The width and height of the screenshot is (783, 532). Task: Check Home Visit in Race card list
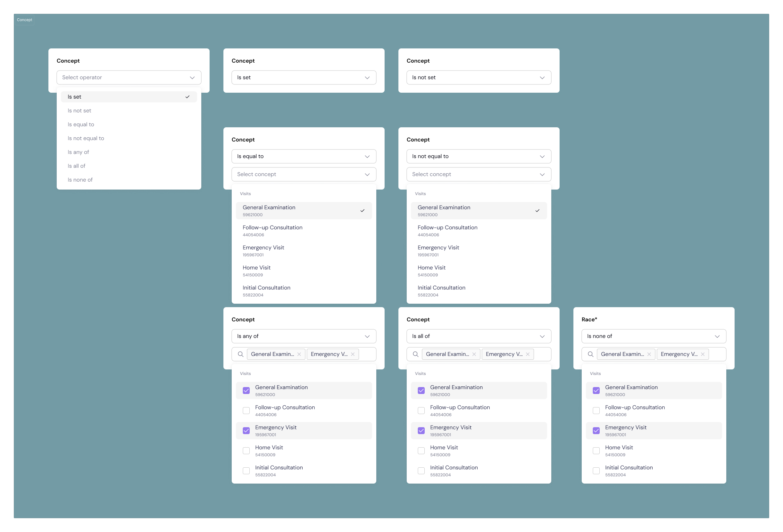coord(596,451)
